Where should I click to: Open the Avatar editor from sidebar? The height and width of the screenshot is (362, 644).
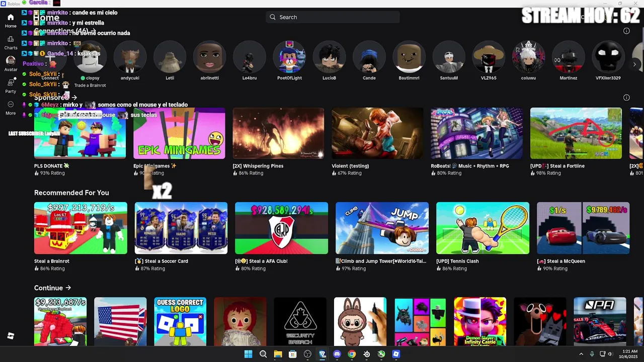pos(11,64)
